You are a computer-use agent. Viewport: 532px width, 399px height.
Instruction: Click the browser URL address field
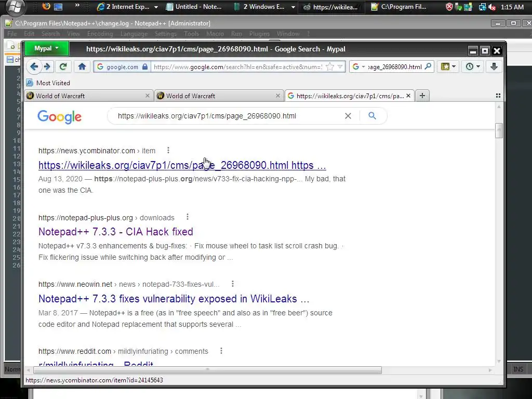(x=237, y=67)
